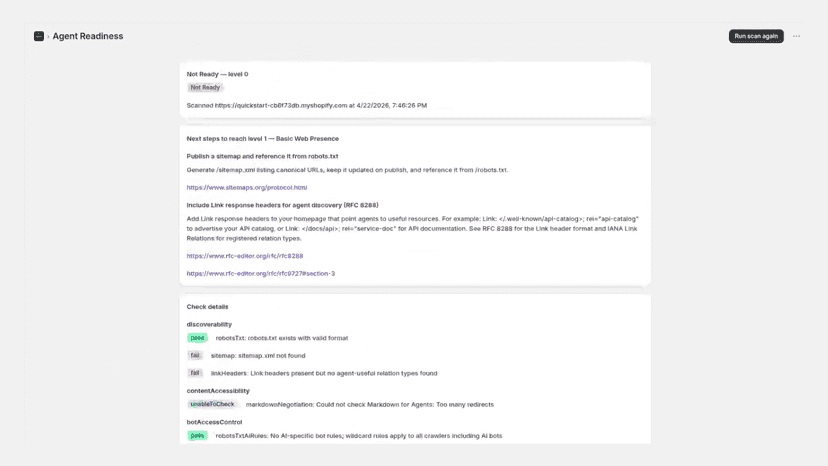Click the unableToCheck badge for markdownNegotiation
The height and width of the screenshot is (466, 828).
pos(212,404)
